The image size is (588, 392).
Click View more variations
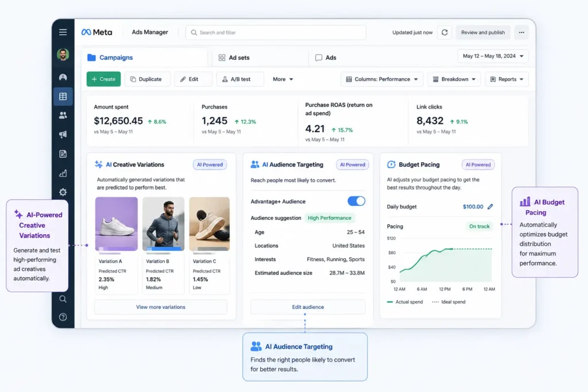(x=161, y=307)
